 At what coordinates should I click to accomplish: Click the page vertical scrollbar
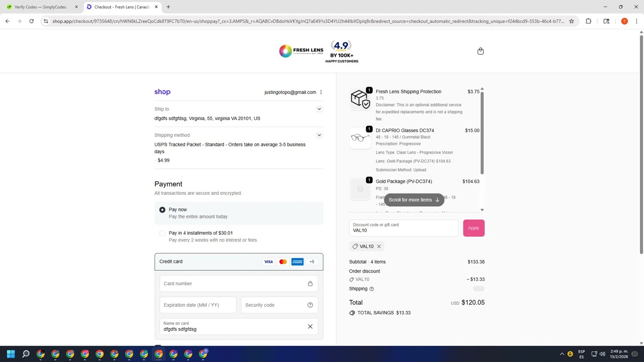tap(641, 144)
